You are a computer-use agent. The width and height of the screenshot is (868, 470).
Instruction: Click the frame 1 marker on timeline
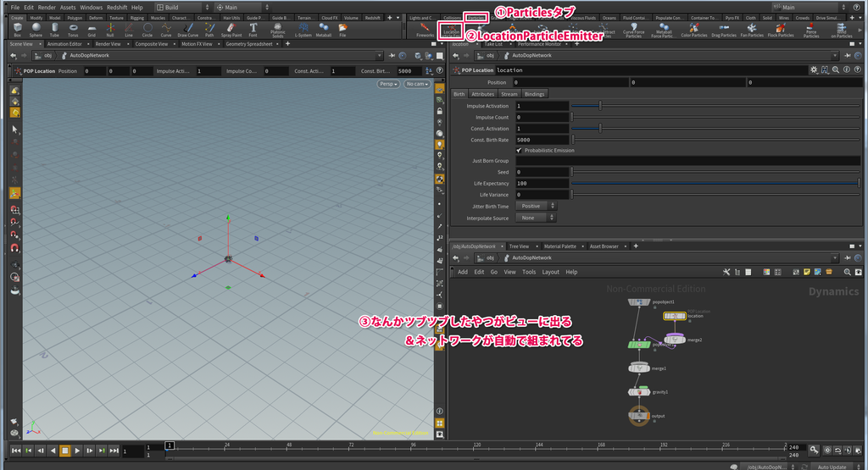[170, 445]
